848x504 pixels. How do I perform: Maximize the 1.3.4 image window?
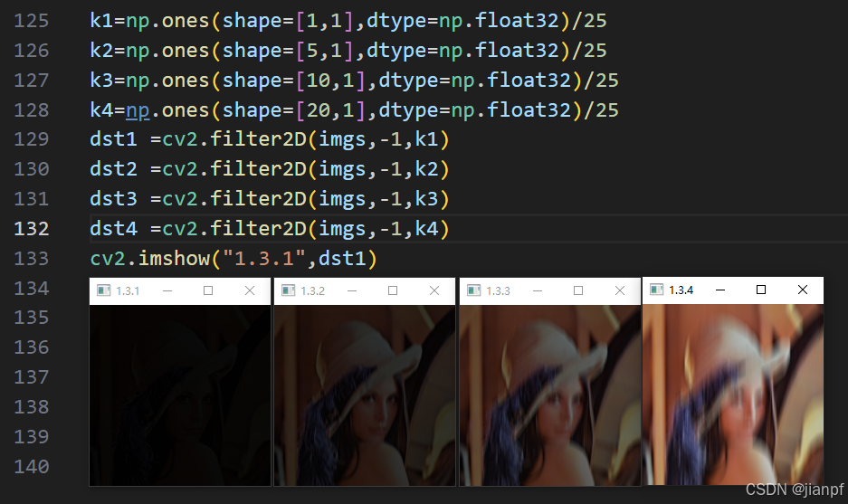761,290
